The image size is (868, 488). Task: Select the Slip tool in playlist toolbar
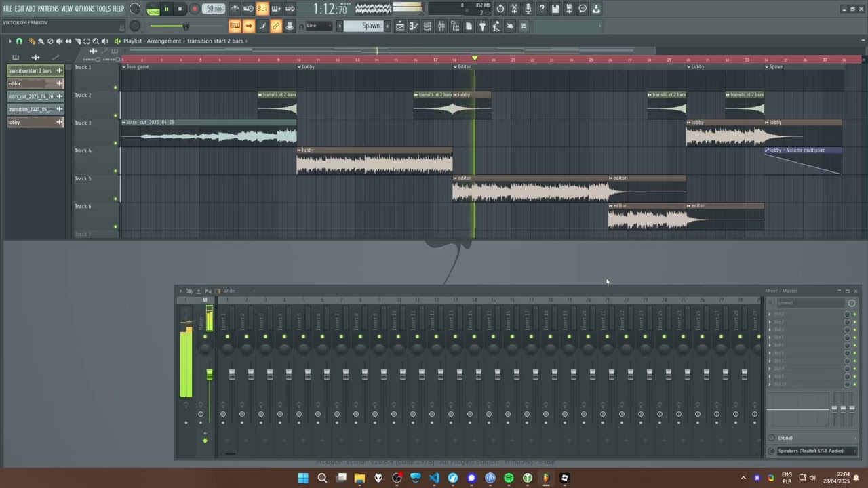click(x=68, y=41)
